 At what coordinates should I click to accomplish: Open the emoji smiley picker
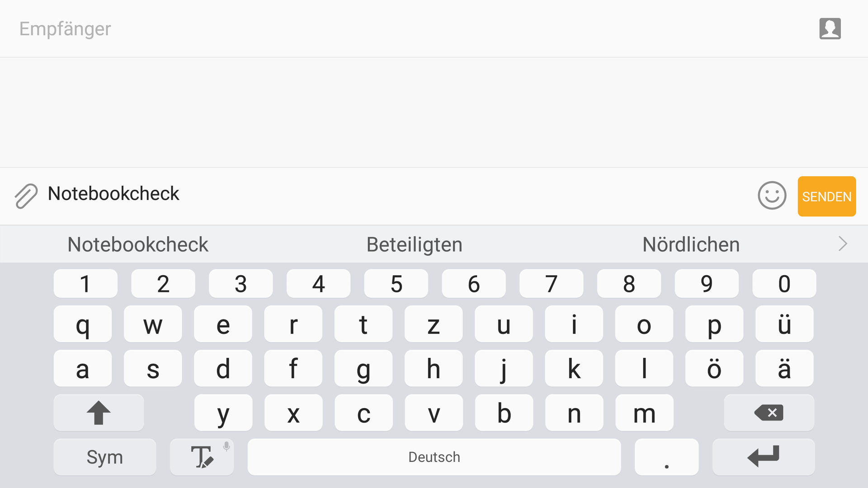pyautogui.click(x=772, y=196)
